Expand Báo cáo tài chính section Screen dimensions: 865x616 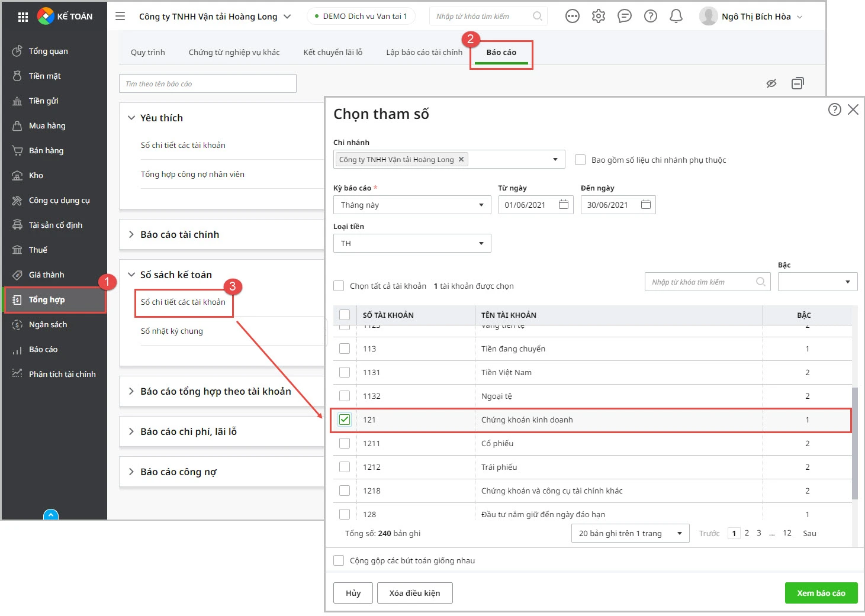131,234
